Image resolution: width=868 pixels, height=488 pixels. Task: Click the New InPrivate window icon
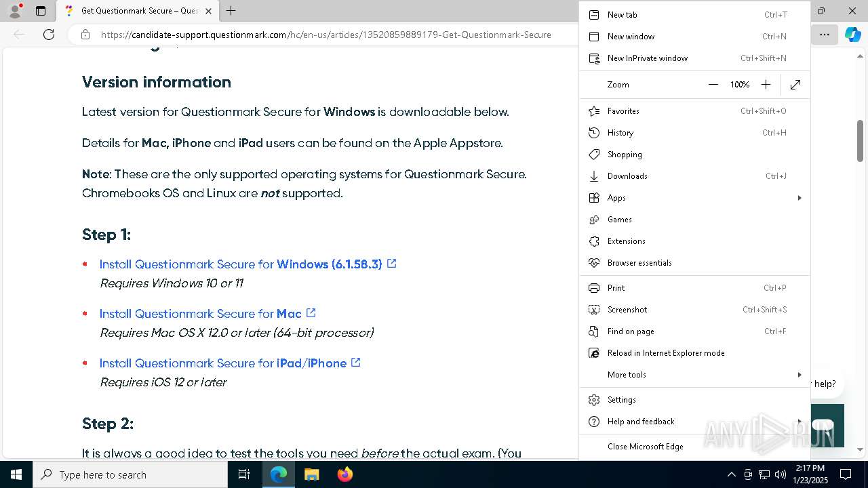pyautogui.click(x=594, y=58)
